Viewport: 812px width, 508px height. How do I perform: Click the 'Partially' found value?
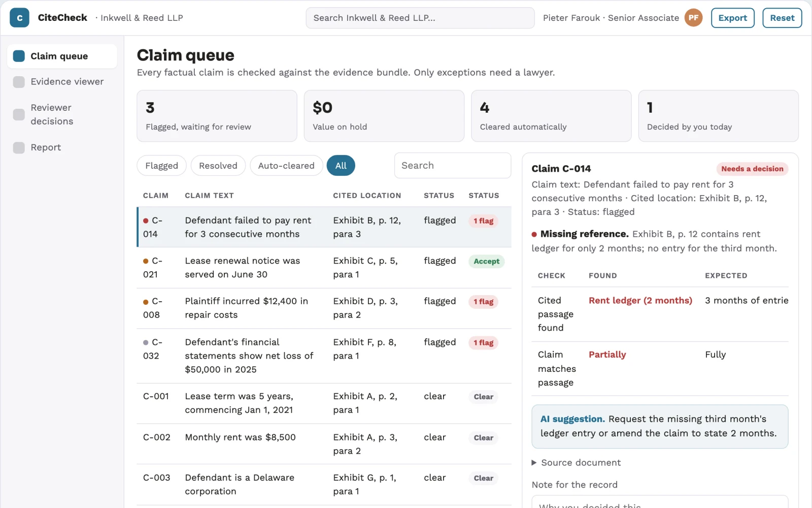tap(607, 355)
